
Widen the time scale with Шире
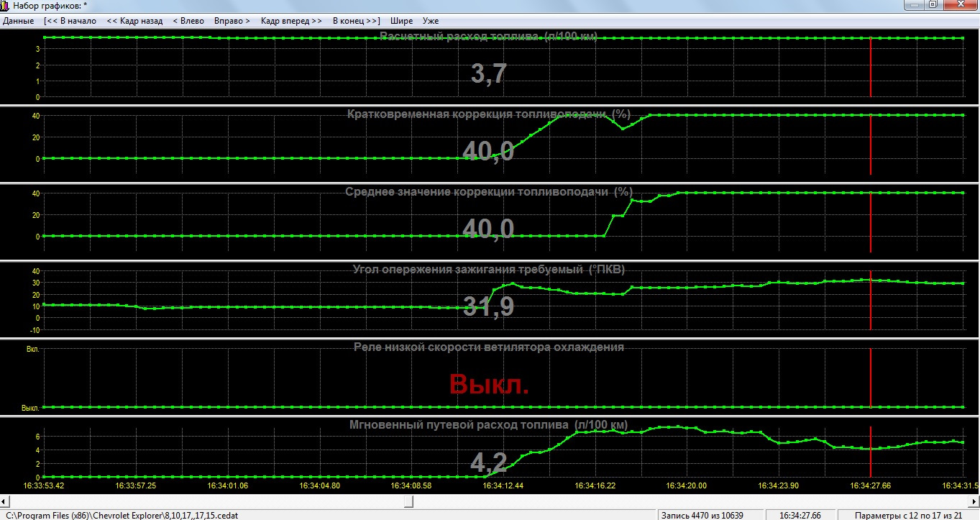402,21
